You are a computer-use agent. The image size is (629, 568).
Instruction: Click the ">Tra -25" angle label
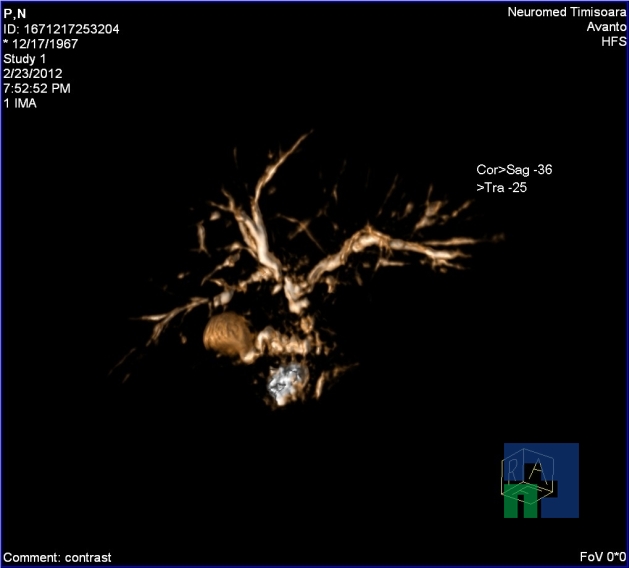[501, 188]
